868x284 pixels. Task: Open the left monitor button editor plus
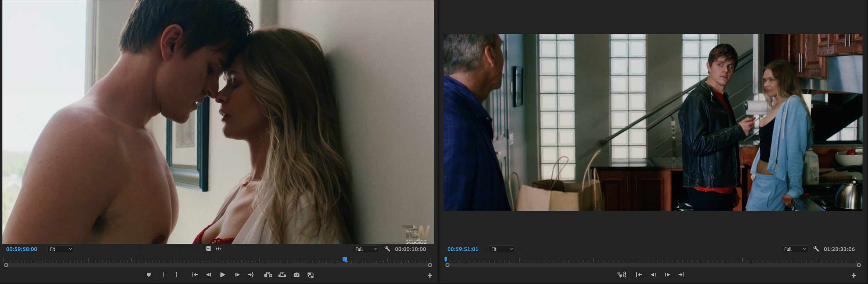pos(430,275)
